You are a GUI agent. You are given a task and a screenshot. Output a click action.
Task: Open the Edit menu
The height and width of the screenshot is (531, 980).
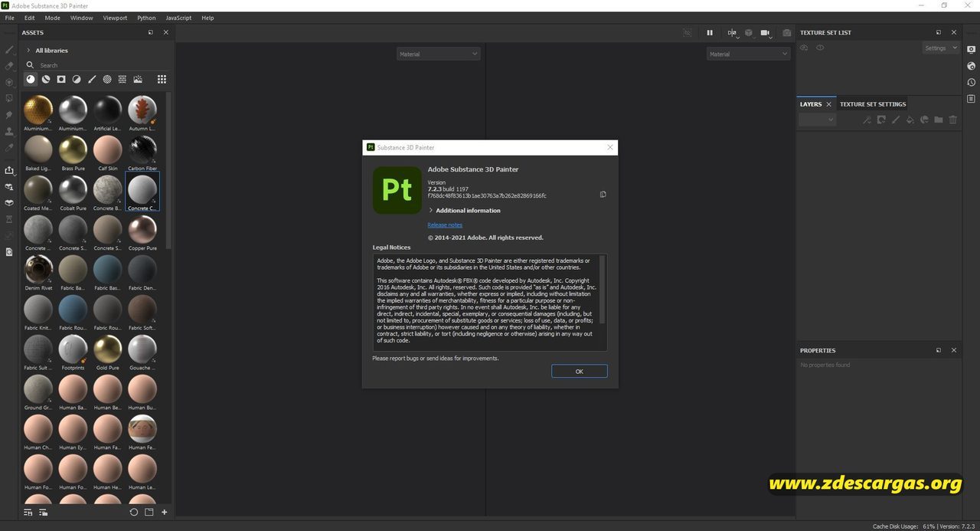coord(29,18)
